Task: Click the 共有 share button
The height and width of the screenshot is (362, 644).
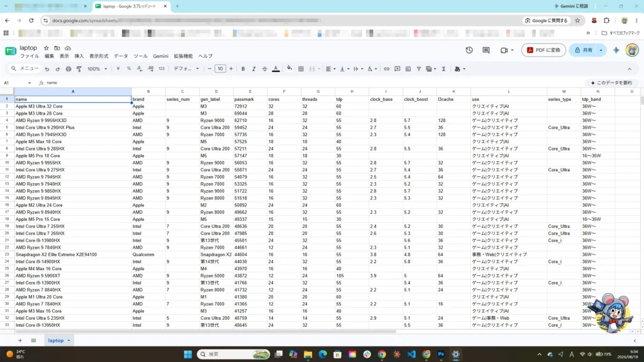Action: [583, 50]
